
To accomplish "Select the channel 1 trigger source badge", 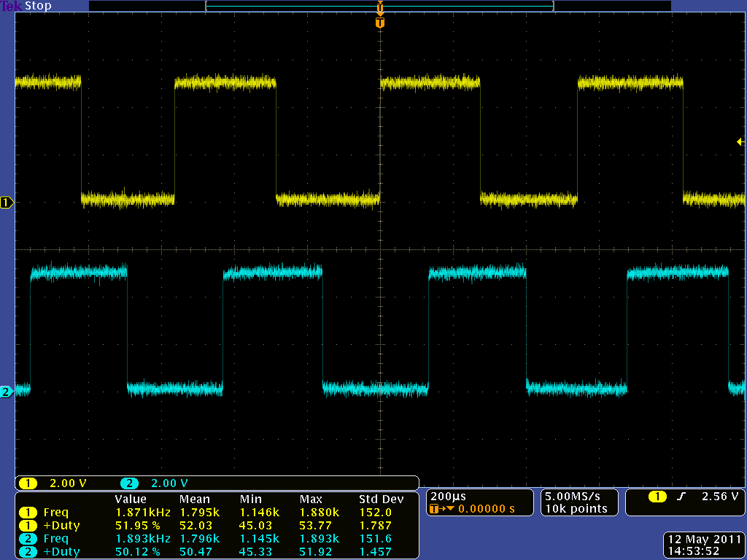I will tap(657, 497).
